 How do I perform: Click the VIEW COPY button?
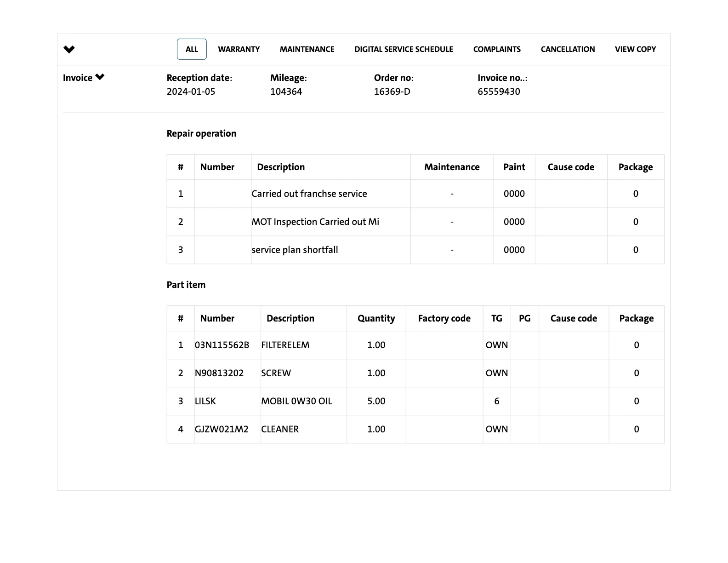coord(635,49)
